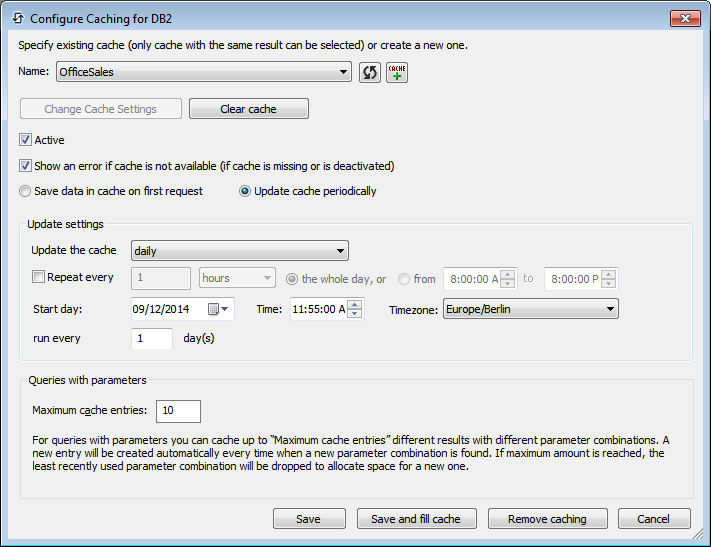Enable the Repeat every checkbox

pos(39,277)
